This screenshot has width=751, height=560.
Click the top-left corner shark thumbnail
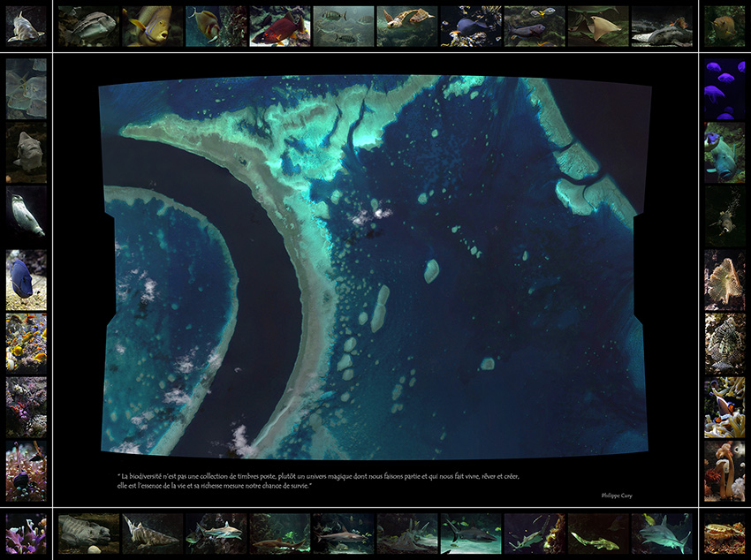tap(26, 26)
